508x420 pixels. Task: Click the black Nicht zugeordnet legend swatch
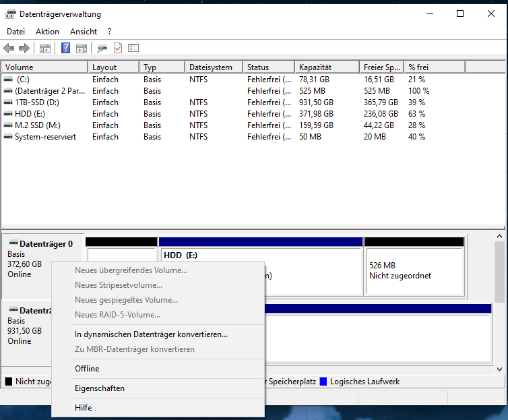[9, 382]
